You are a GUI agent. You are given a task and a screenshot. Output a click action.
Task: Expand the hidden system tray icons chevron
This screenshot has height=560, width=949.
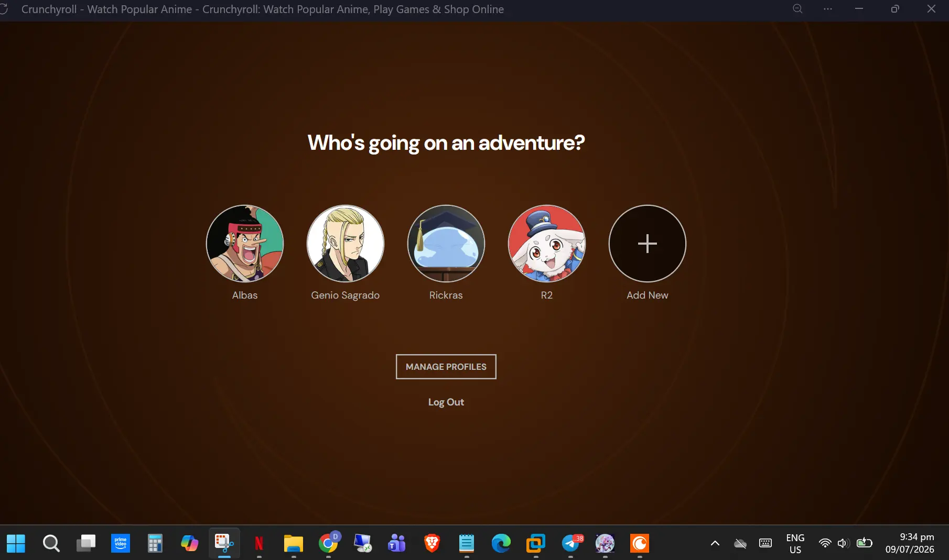(x=715, y=543)
